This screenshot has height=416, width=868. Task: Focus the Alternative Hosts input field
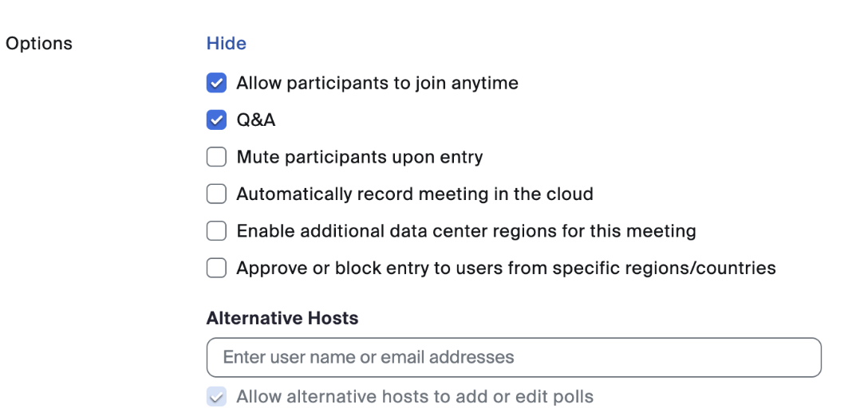513,357
